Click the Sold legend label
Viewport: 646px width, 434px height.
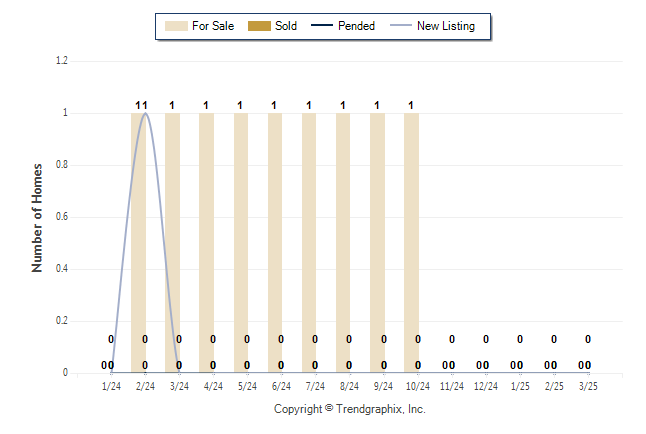coord(286,26)
